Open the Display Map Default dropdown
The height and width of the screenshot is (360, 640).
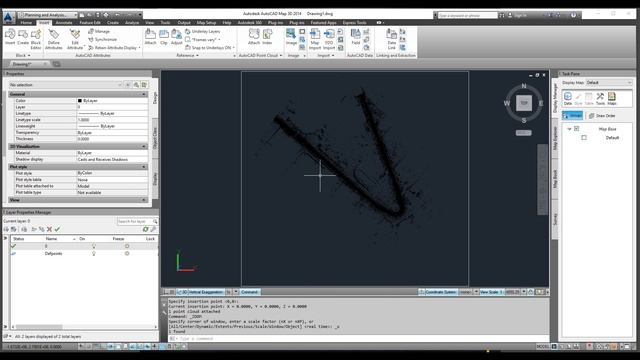pyautogui.click(x=609, y=83)
